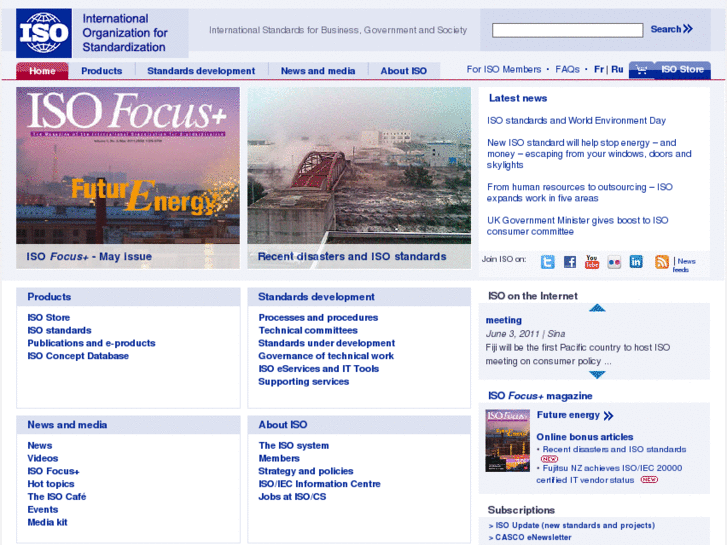The image size is (727, 545).
Task: Subscribe to ISO Update newsletter link
Action: point(575,526)
